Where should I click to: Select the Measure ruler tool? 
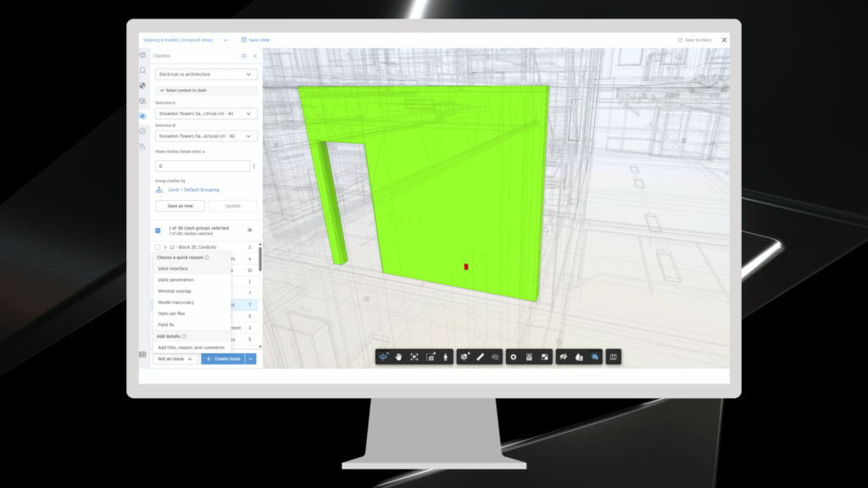480,358
